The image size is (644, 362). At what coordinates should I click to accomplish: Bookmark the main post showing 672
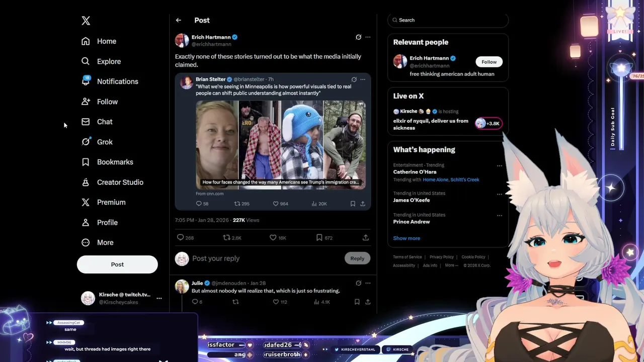[x=319, y=237]
